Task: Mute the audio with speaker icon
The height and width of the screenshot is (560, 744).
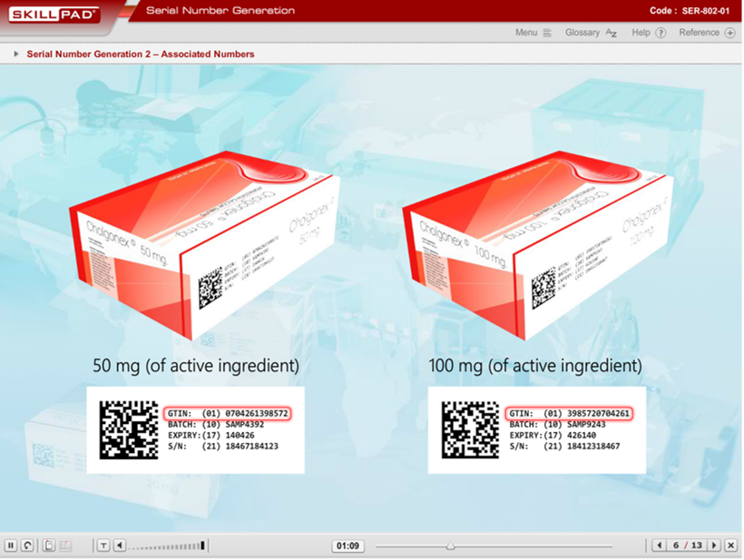Action: pyautogui.click(x=120, y=545)
